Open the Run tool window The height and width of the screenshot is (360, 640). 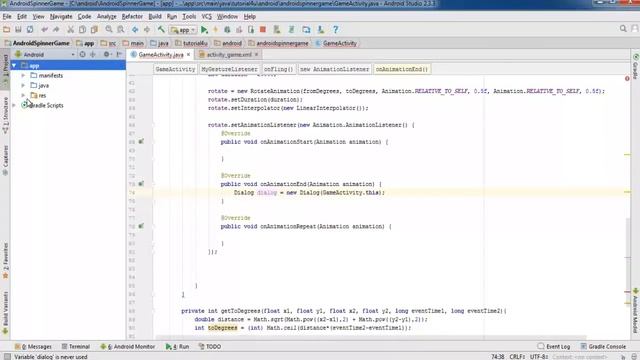[x=178, y=347]
